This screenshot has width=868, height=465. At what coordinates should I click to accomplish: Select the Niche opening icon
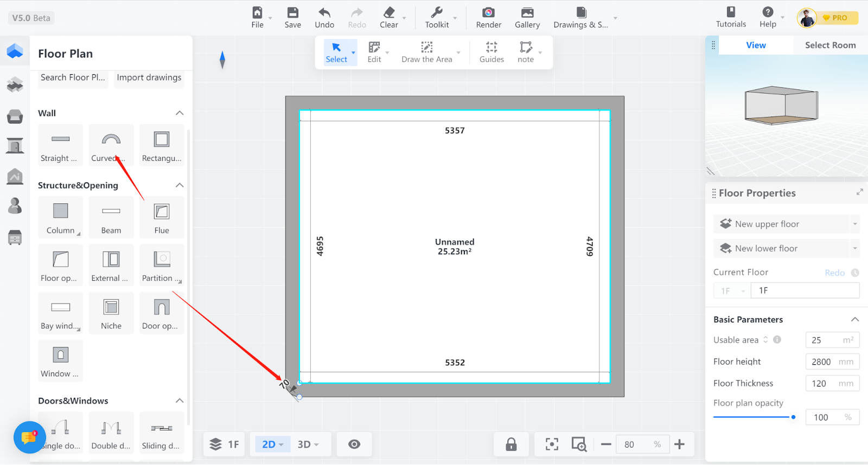pos(111,313)
